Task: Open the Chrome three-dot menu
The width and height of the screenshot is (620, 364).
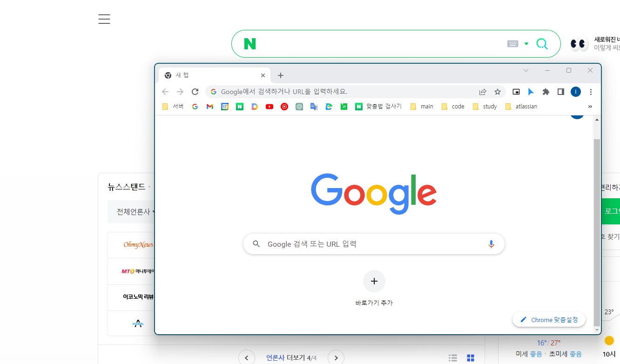Action: (x=591, y=92)
